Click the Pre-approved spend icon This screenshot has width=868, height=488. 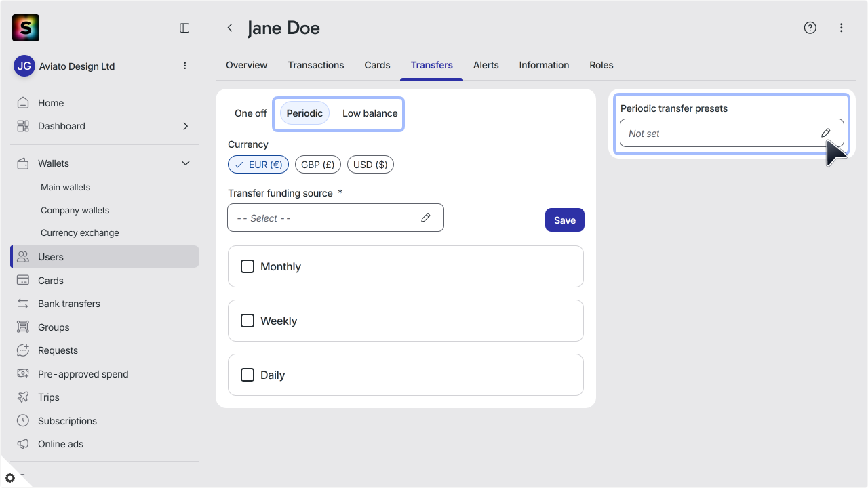pos(23,374)
